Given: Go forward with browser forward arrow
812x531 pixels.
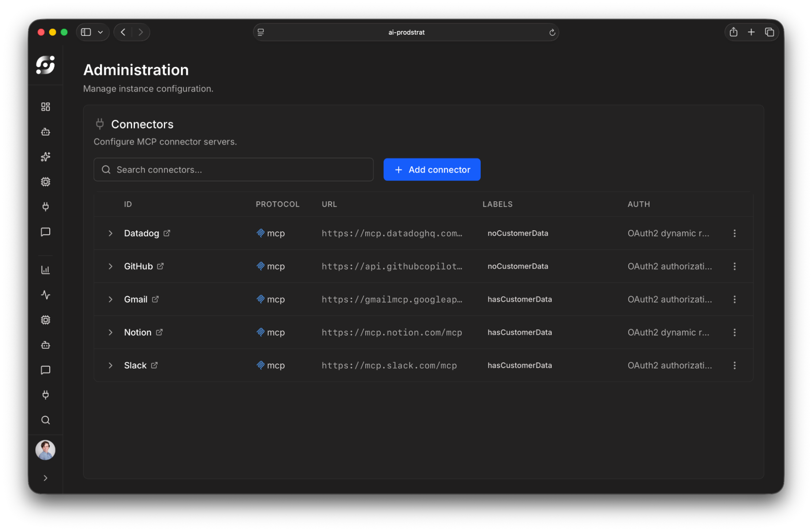Looking at the screenshot, I should (x=141, y=32).
